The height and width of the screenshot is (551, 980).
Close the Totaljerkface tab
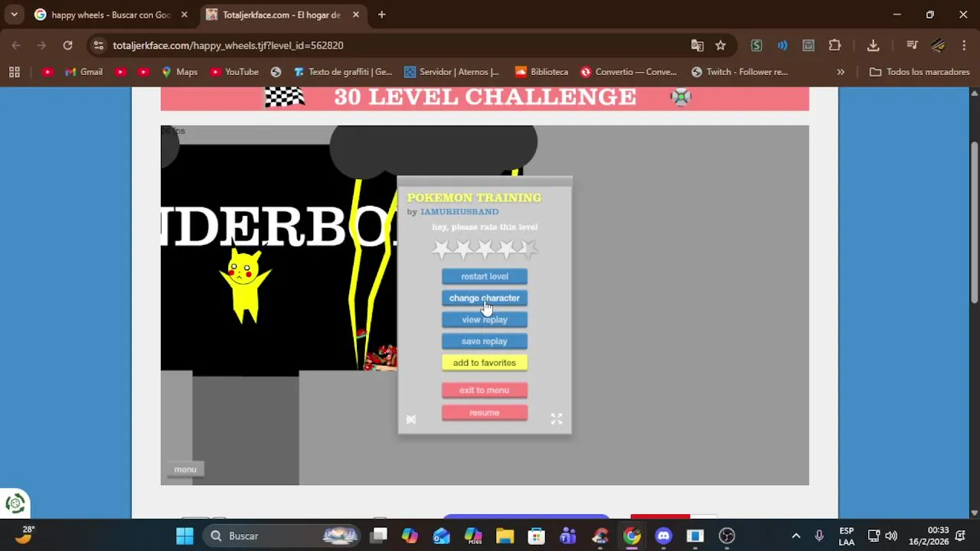[x=356, y=15]
